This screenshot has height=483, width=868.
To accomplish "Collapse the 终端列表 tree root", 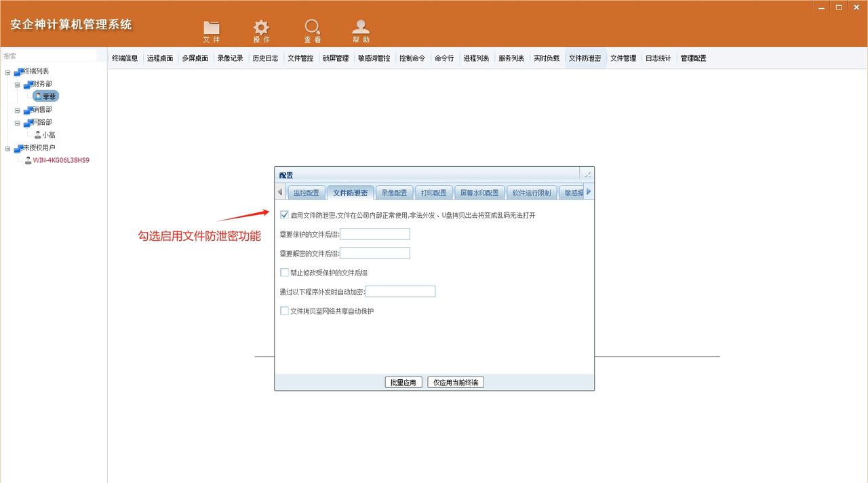I will pyautogui.click(x=7, y=72).
